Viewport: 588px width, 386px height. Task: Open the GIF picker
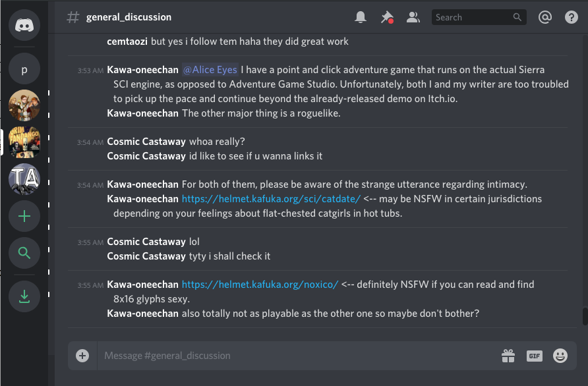[x=535, y=355]
